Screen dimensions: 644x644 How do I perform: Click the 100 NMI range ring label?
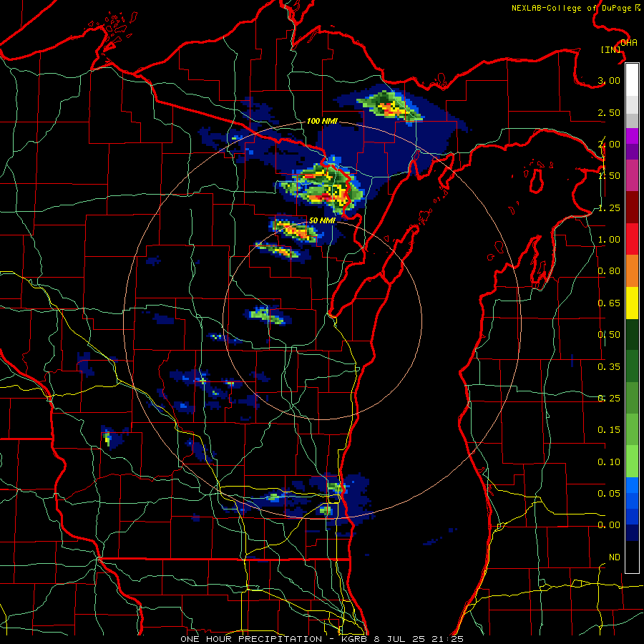point(322,121)
